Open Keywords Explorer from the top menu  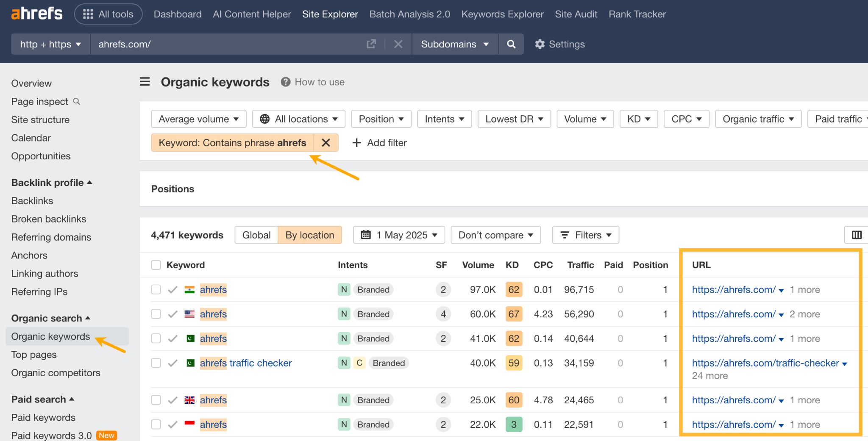(x=502, y=14)
